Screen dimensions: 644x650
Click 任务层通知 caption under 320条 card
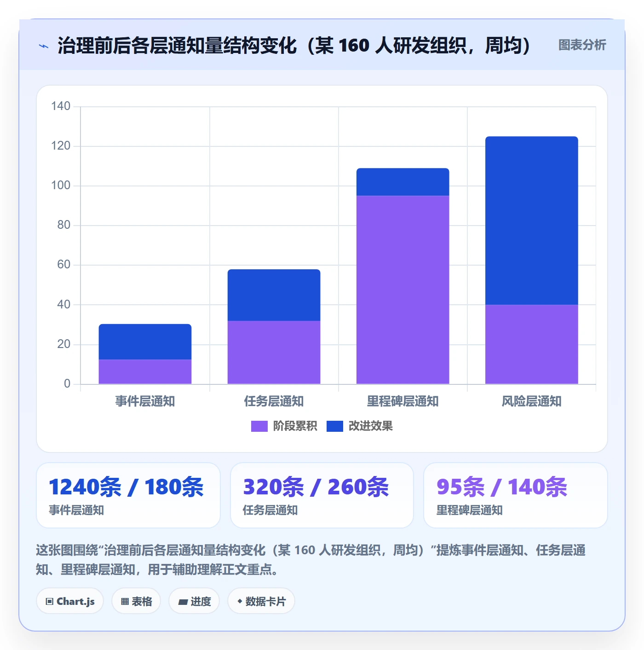270,510
